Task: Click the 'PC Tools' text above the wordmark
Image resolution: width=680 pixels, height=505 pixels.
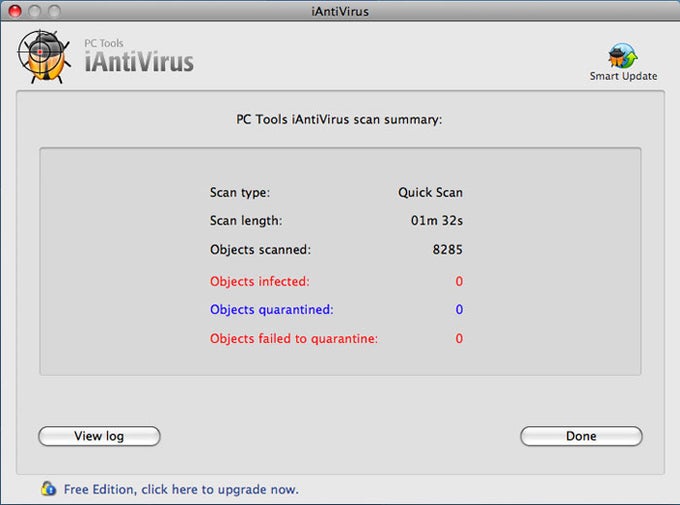Action: [104, 43]
